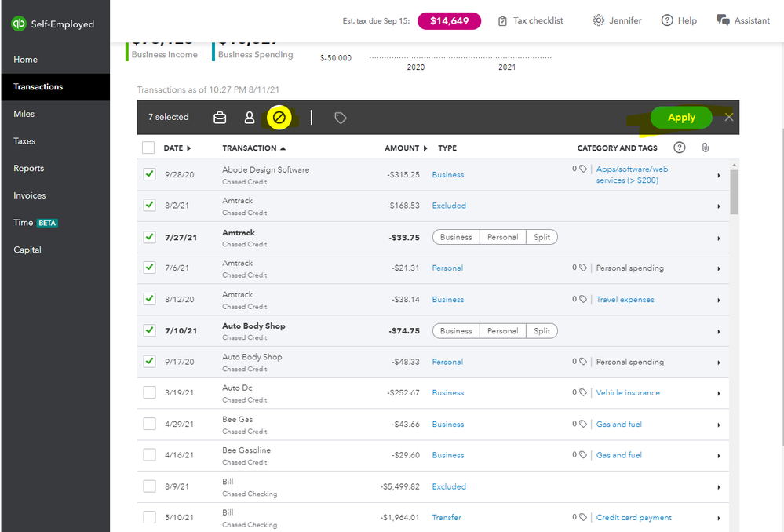Click the $14,649 estimated tax button
The image size is (784, 532).
click(x=449, y=21)
